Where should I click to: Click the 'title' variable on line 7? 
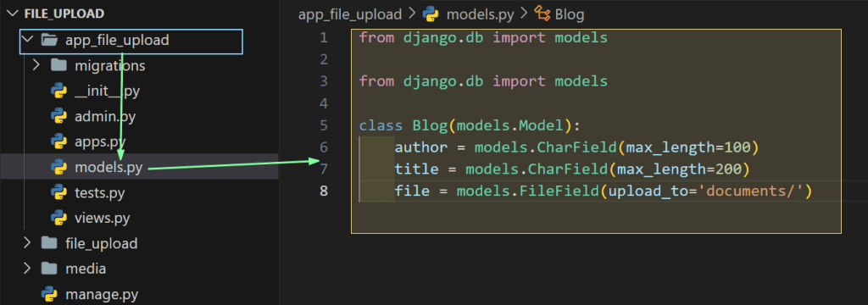pos(416,169)
